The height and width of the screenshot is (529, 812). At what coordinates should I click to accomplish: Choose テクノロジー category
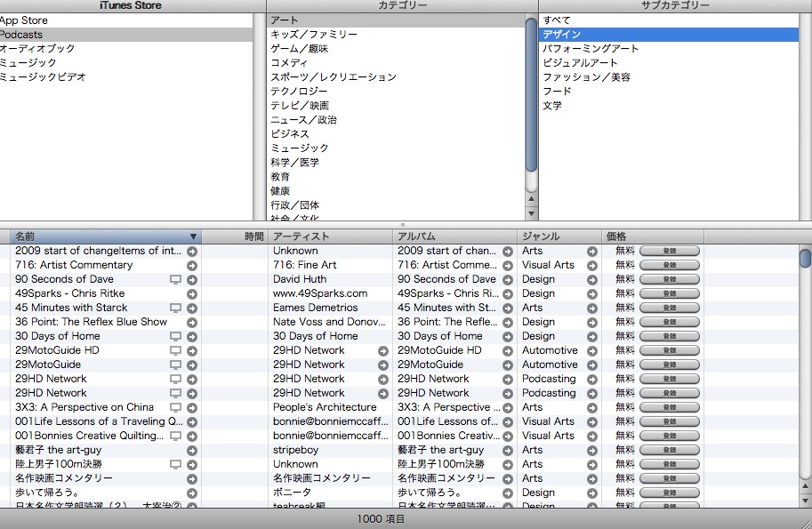(x=396, y=91)
